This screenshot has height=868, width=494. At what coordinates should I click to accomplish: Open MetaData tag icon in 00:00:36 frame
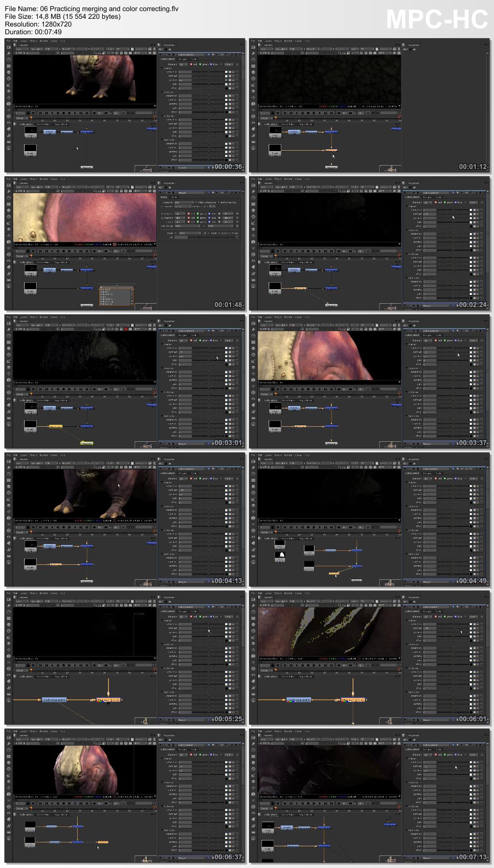(x=9, y=129)
